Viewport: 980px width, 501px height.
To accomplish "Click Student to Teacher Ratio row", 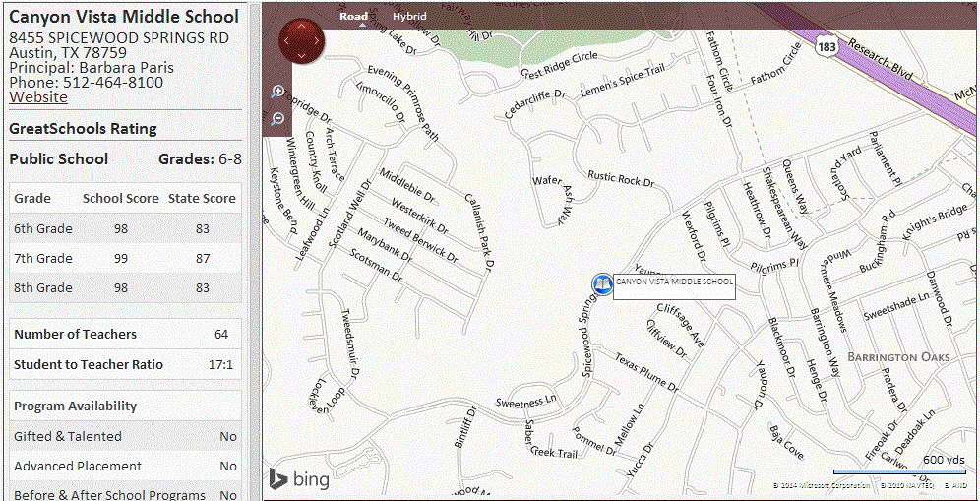I will [125, 364].
